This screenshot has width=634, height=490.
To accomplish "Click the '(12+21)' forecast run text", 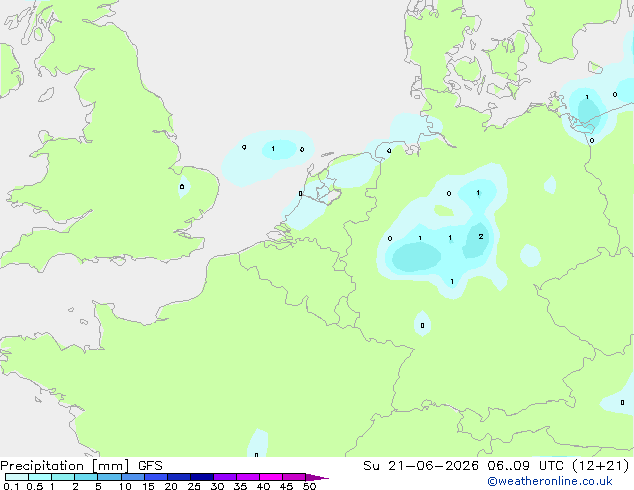I will pos(601,466).
